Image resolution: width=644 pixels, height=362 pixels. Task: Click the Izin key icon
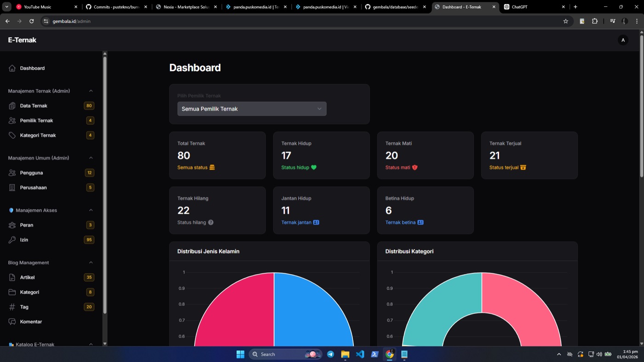[x=12, y=240]
